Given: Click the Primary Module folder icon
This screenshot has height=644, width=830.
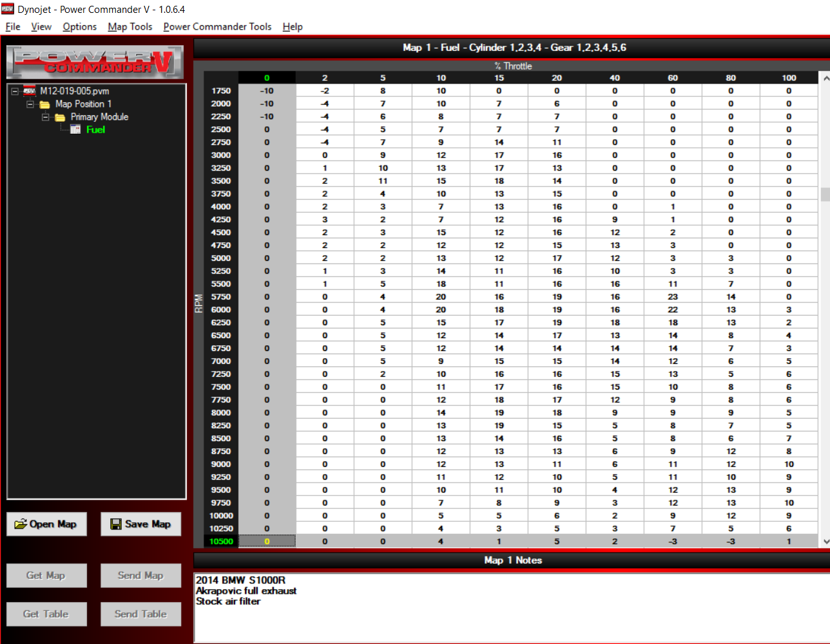Looking at the screenshot, I should [x=60, y=117].
